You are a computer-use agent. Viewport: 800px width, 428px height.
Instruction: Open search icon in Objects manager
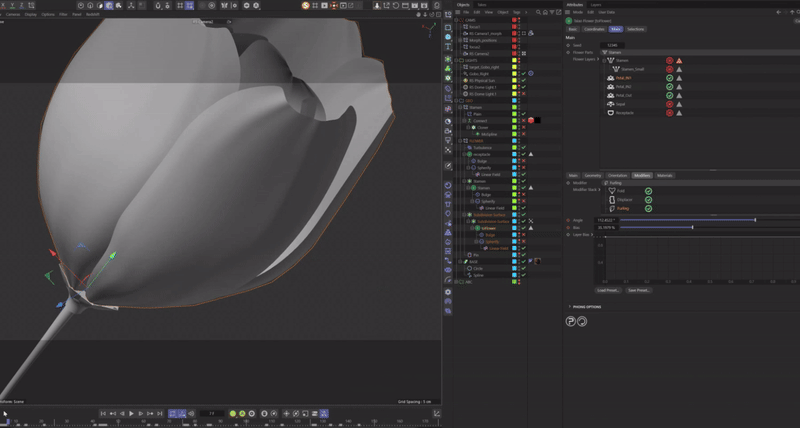point(538,12)
